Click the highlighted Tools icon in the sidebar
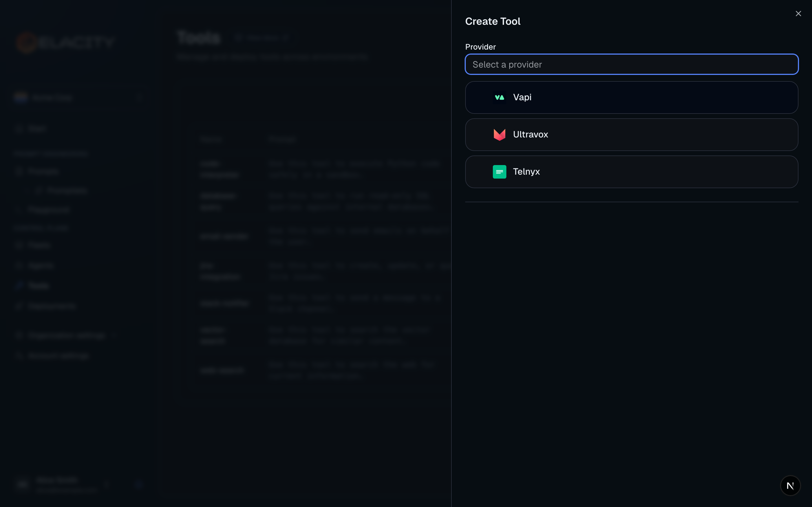This screenshot has height=507, width=812. coord(19,285)
